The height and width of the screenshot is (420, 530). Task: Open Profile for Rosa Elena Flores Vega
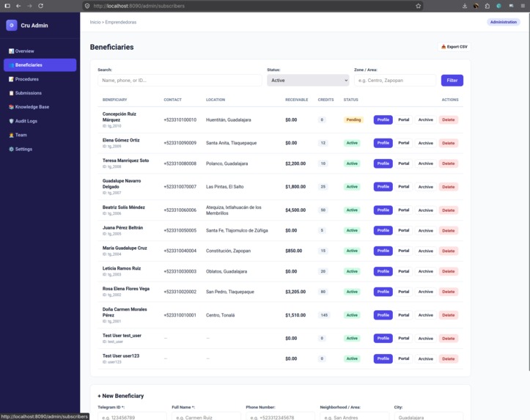coord(383,292)
